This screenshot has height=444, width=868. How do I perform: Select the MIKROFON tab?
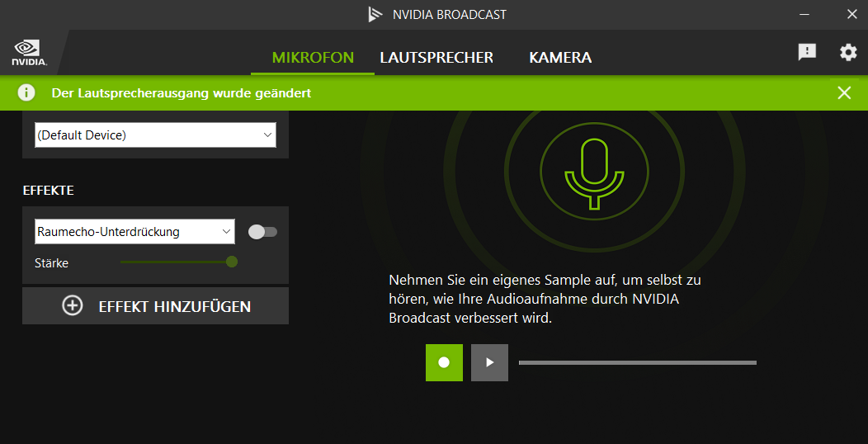[x=313, y=58]
